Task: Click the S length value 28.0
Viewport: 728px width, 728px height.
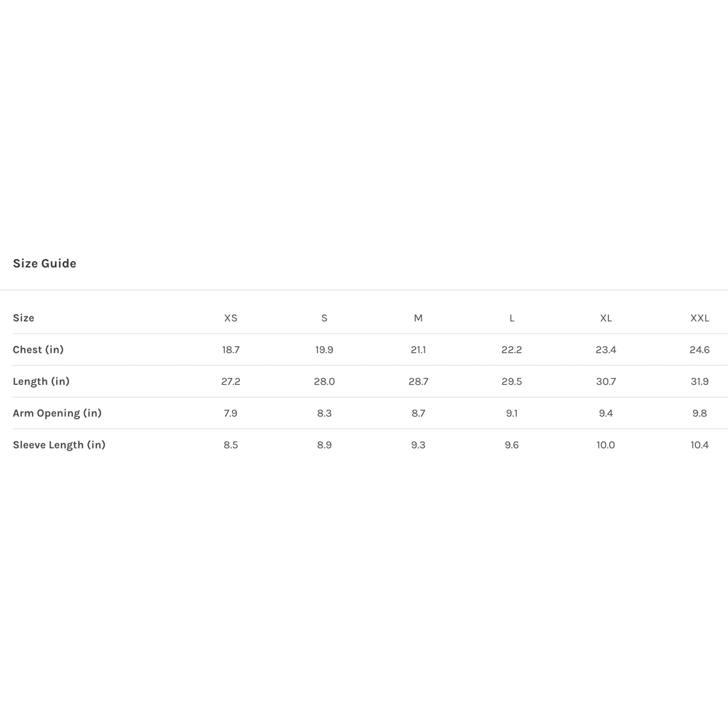Action: point(325,381)
